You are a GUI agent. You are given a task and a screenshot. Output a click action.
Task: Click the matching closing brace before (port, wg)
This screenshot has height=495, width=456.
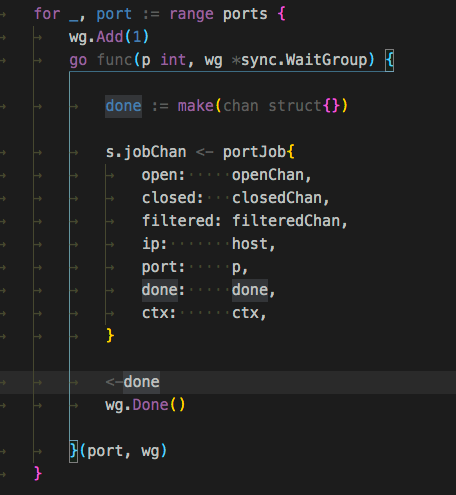tap(73, 451)
